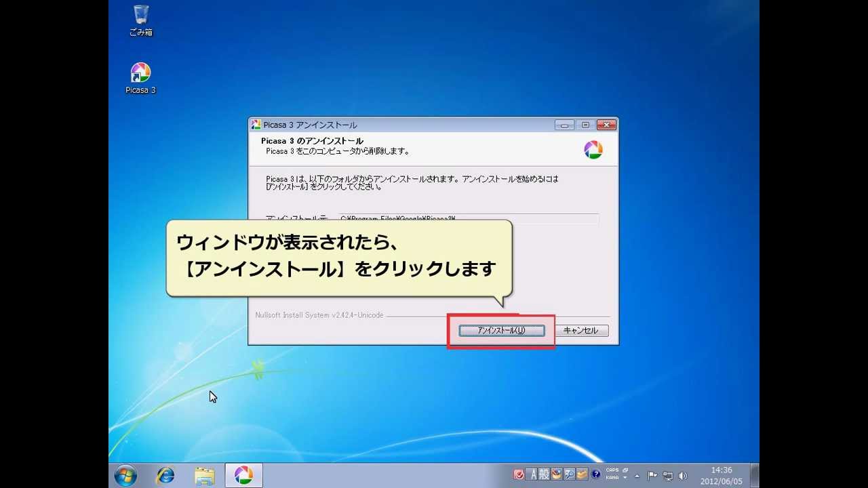
Task: Click the clock showing 14:36
Action: point(722,470)
